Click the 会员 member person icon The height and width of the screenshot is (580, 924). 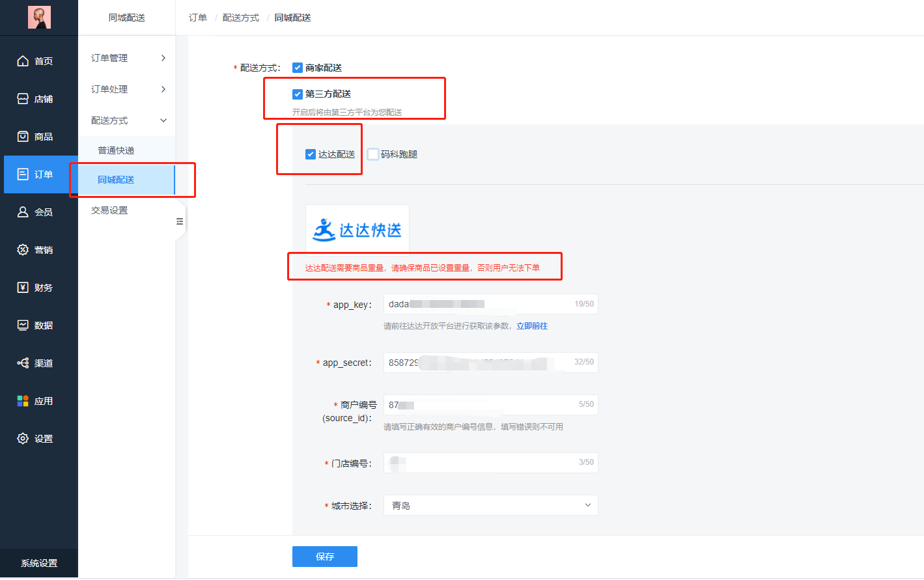[23, 212]
